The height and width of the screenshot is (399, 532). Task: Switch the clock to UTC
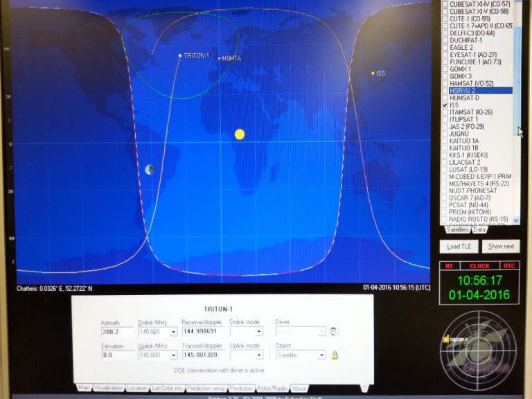(x=509, y=265)
